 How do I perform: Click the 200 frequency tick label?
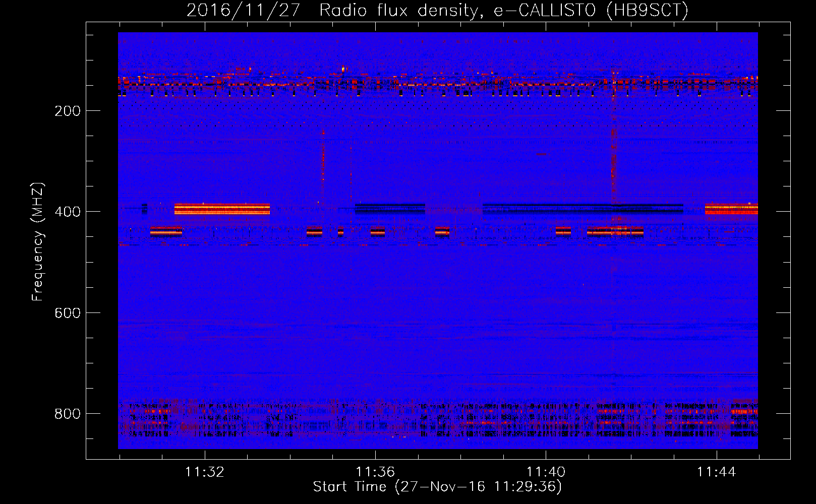[68, 111]
